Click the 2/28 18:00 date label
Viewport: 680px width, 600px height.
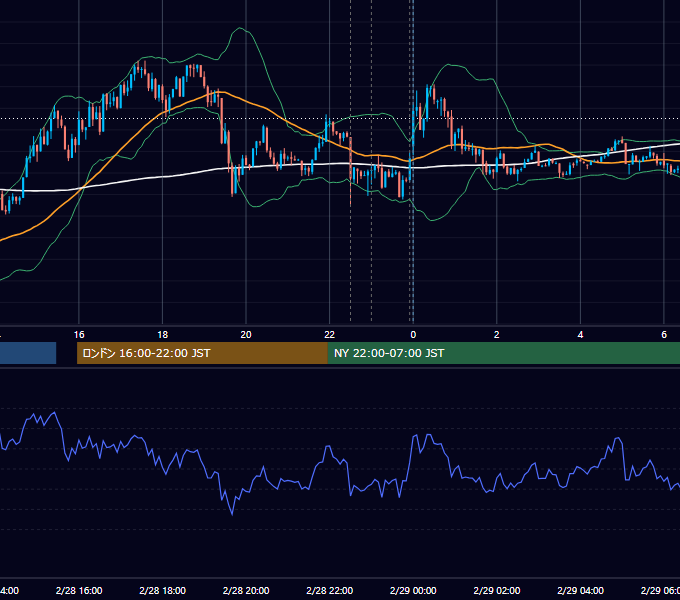tap(162, 590)
